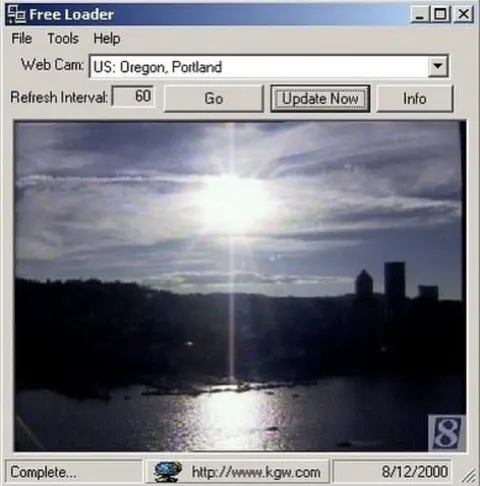Click the Update Now button
The height and width of the screenshot is (486, 480).
320,99
